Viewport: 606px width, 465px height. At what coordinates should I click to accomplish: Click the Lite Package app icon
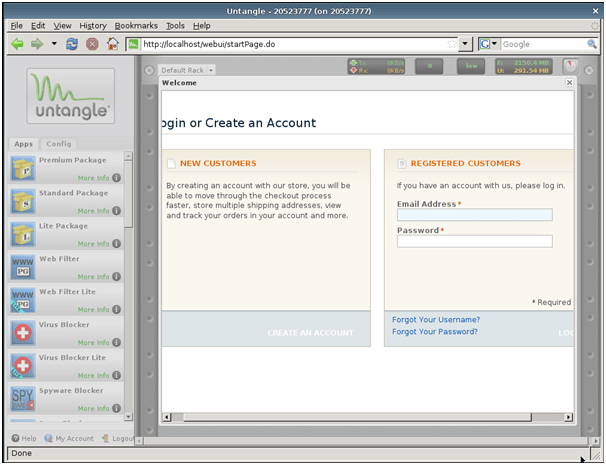coord(22,234)
